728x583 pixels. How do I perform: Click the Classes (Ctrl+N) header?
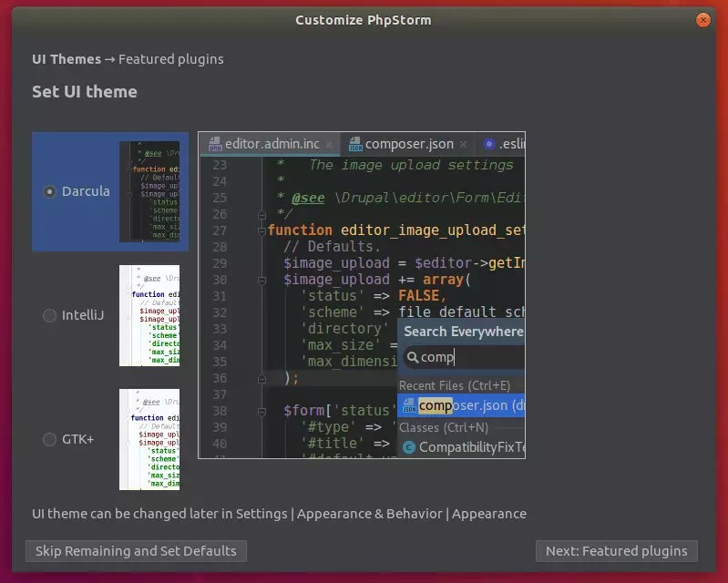click(444, 427)
